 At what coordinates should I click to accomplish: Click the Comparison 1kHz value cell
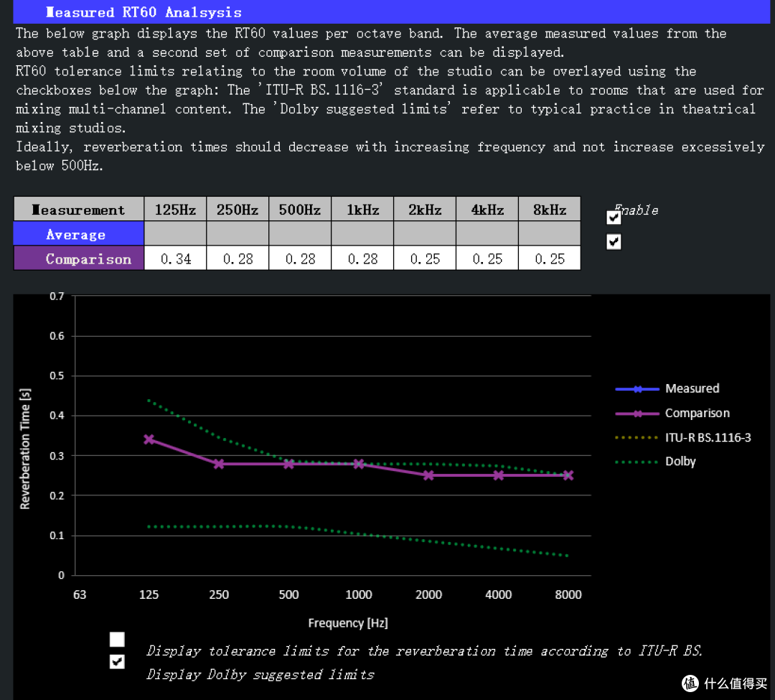coord(362,258)
